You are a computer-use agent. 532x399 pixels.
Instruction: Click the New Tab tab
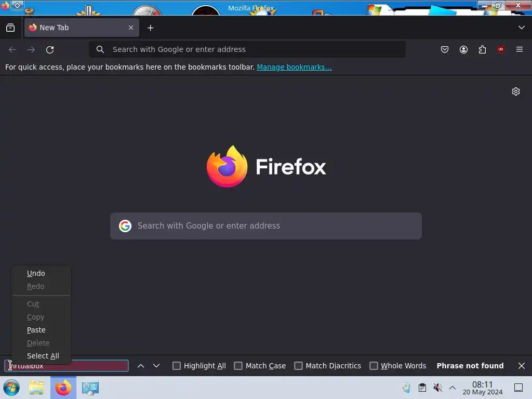(82, 28)
